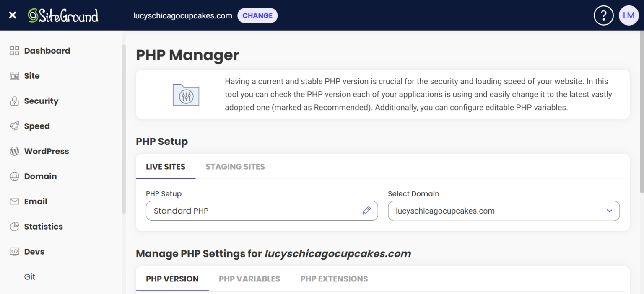Click the Statistics pie chart icon
This screenshot has width=644, height=294.
click(15, 227)
